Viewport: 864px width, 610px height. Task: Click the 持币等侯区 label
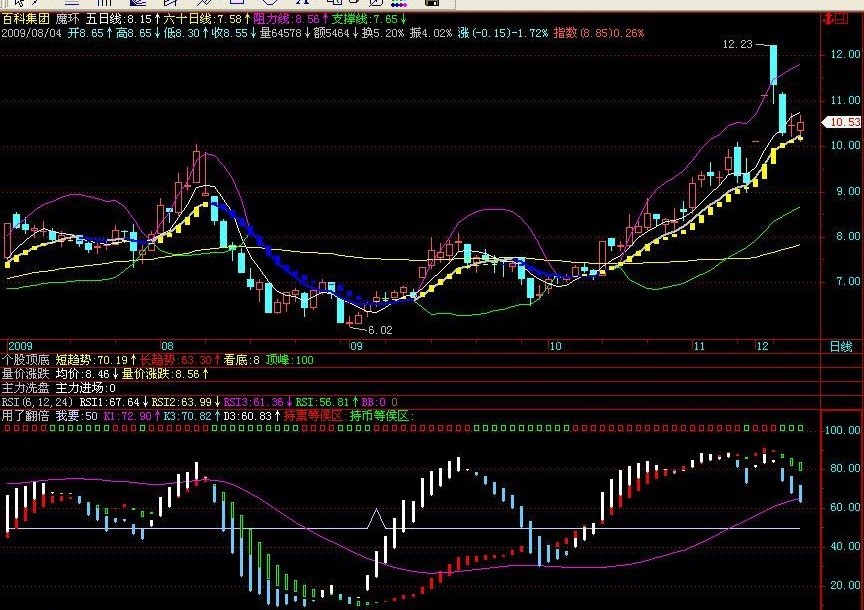pyautogui.click(x=381, y=416)
